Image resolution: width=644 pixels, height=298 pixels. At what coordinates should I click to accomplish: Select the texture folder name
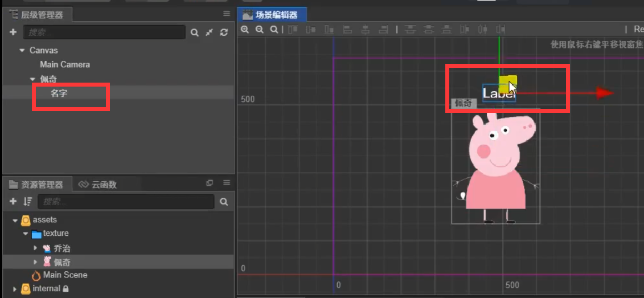[56, 233]
